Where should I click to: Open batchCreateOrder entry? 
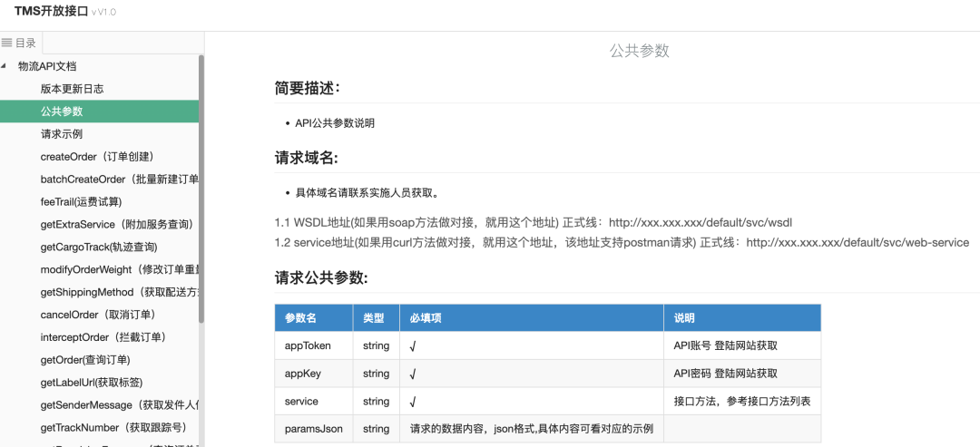pyautogui.click(x=120, y=180)
